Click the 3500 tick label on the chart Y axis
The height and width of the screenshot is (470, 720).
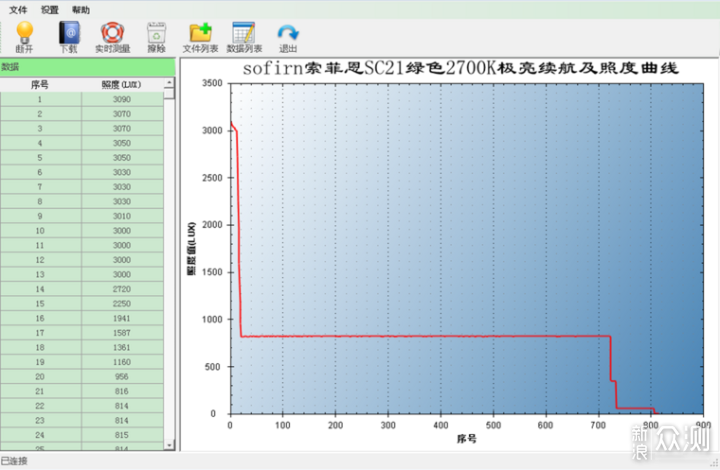click(x=212, y=83)
